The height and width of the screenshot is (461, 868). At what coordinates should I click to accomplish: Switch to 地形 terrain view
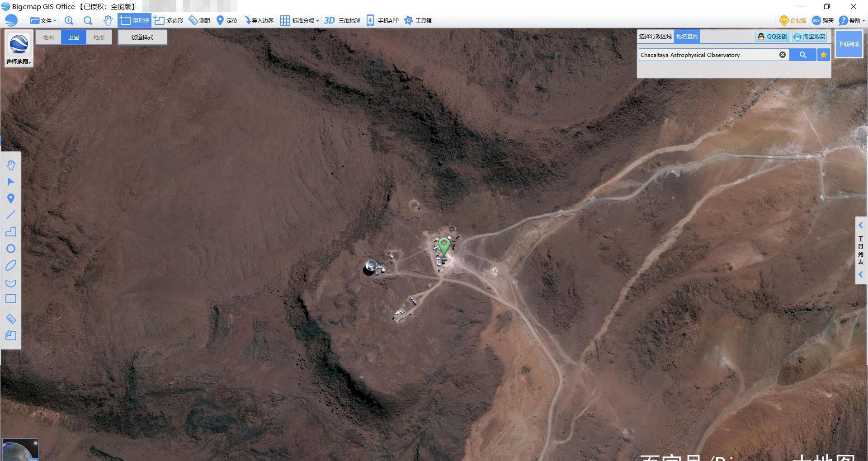[99, 37]
